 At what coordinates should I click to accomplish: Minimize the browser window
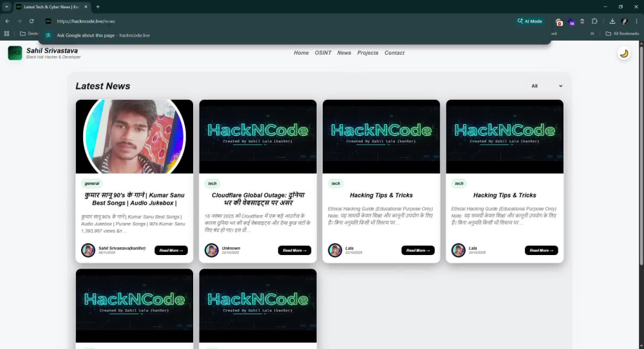(x=605, y=6)
